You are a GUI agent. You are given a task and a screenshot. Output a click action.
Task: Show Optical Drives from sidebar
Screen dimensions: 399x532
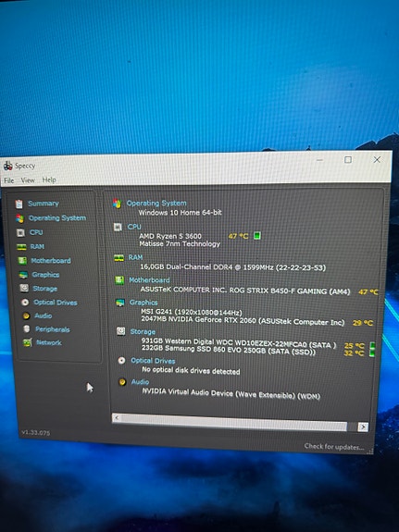coord(56,303)
